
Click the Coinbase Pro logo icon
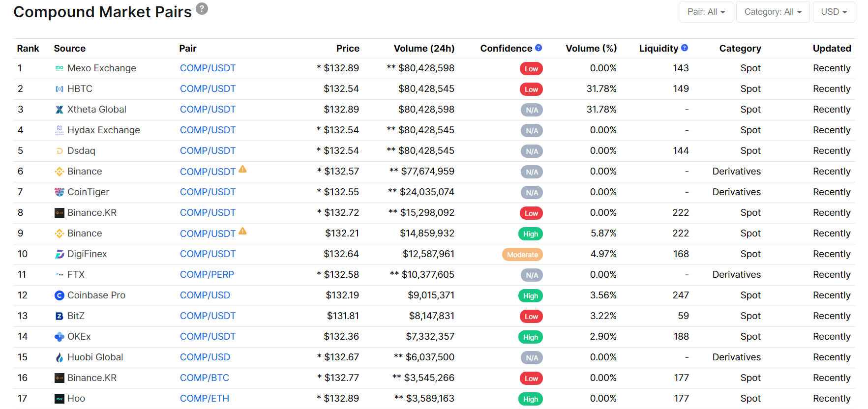(x=60, y=295)
